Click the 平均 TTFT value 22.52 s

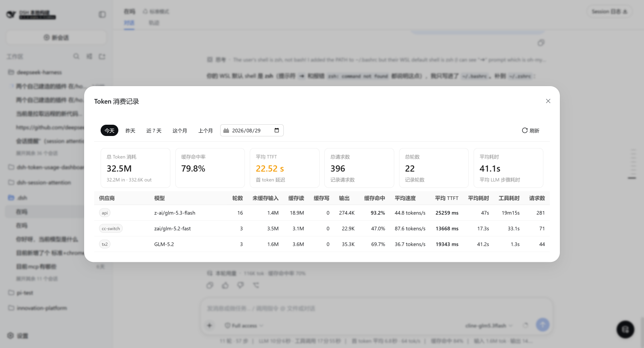coord(270,169)
